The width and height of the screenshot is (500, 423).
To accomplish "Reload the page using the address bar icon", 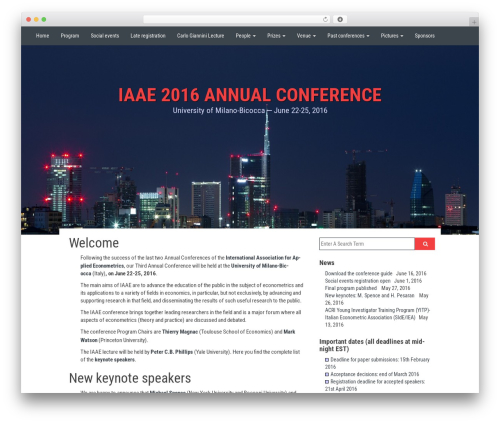I will point(325,19).
